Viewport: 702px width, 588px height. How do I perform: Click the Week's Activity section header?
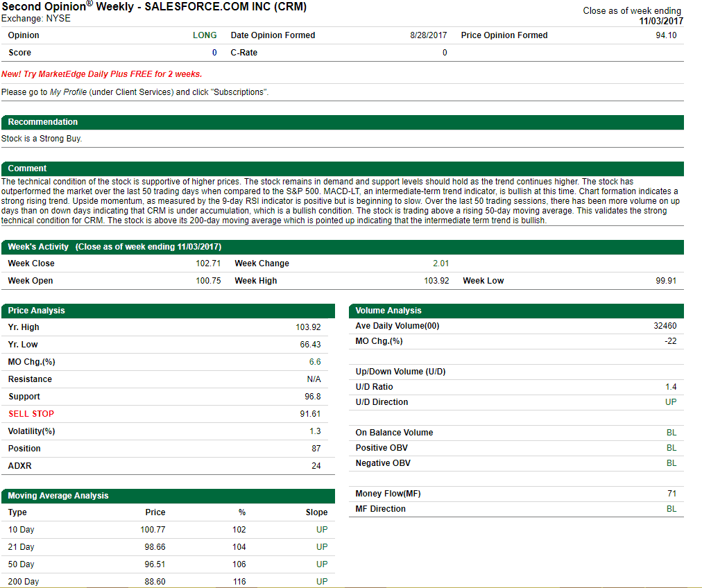coord(343,247)
